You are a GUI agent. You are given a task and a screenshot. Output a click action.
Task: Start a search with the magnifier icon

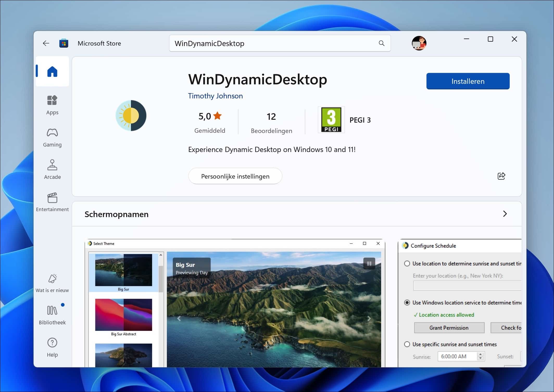pos(381,43)
